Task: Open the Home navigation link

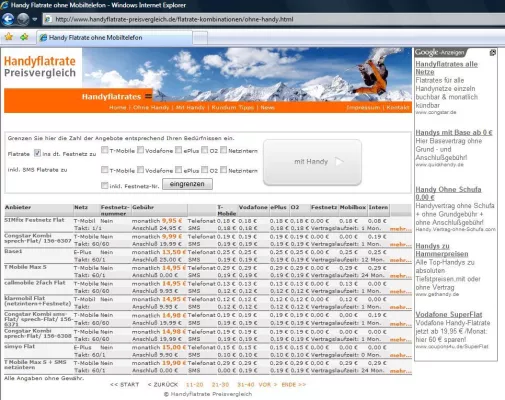Action: (118, 107)
